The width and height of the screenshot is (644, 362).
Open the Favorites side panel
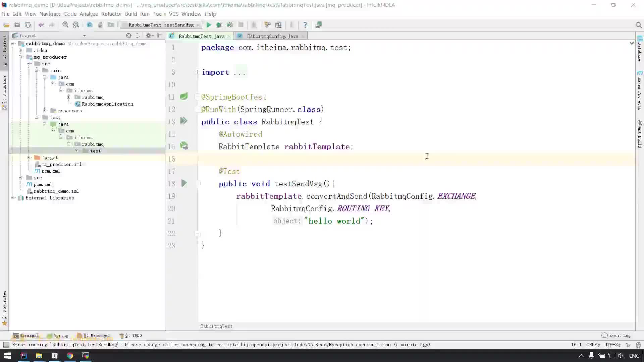(x=4, y=308)
